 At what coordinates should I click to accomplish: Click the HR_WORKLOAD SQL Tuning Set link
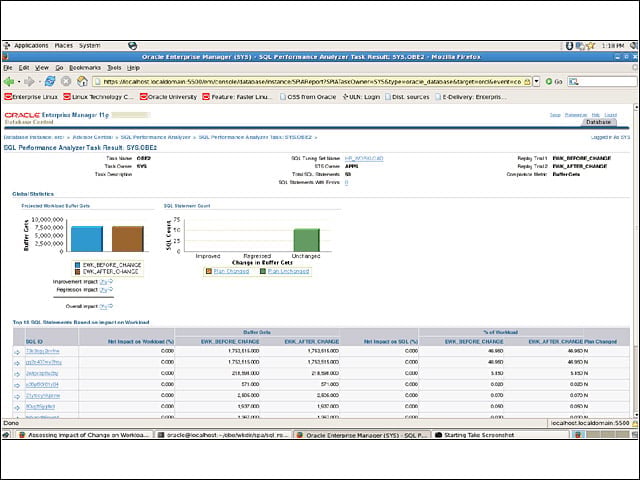(x=364, y=158)
